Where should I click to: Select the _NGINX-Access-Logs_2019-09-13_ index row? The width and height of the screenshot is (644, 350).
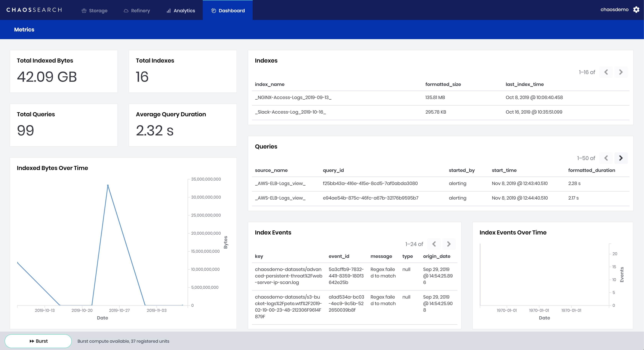point(293,97)
